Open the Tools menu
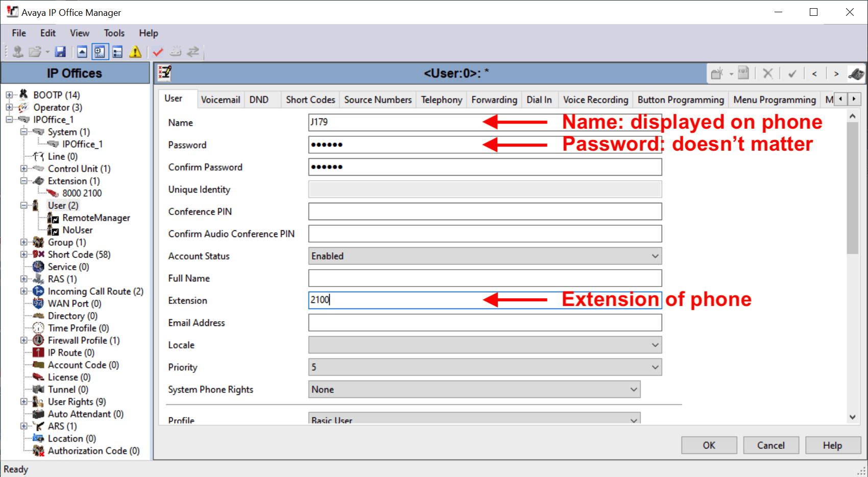Screen dimensions: 868x477 114,33
